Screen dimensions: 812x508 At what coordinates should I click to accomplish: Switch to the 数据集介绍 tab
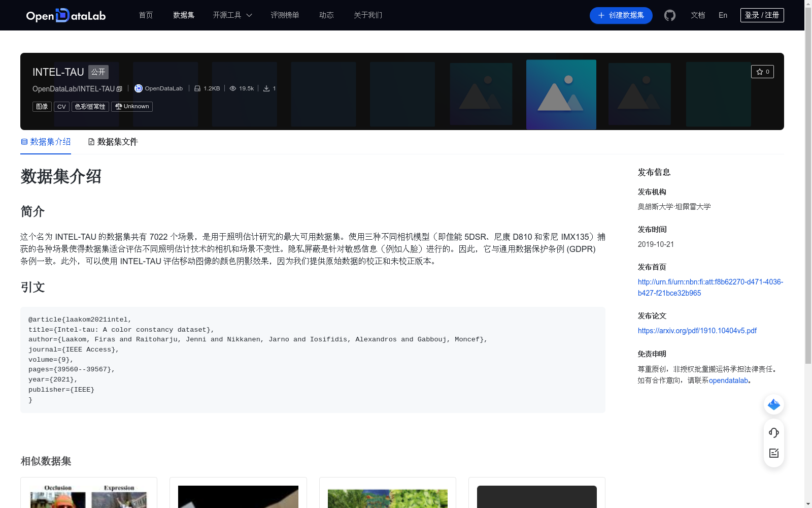coord(46,142)
